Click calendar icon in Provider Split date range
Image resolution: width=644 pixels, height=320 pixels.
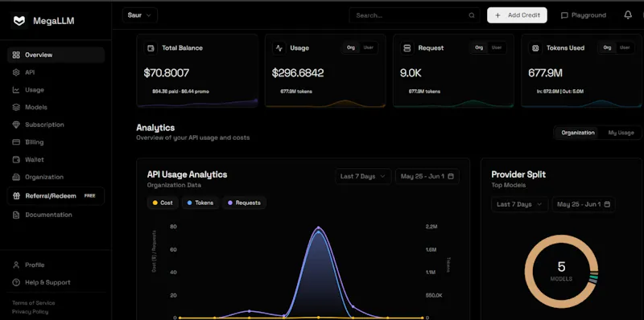click(x=607, y=204)
